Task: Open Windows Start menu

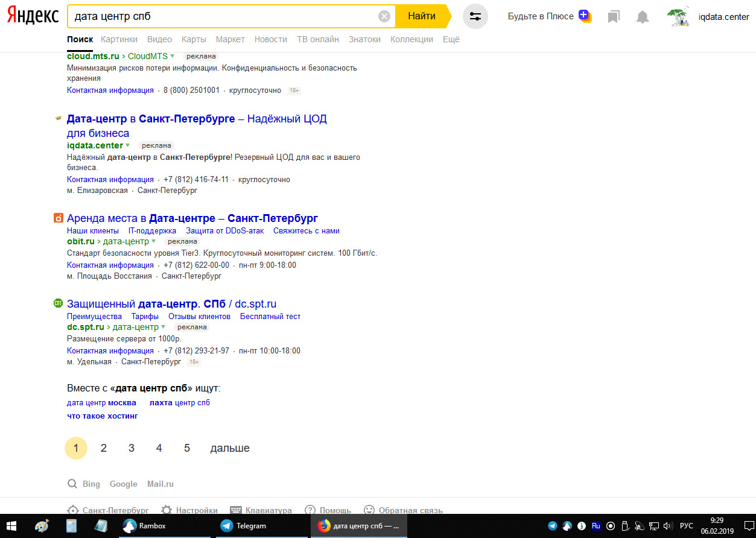Action: tap(11, 526)
